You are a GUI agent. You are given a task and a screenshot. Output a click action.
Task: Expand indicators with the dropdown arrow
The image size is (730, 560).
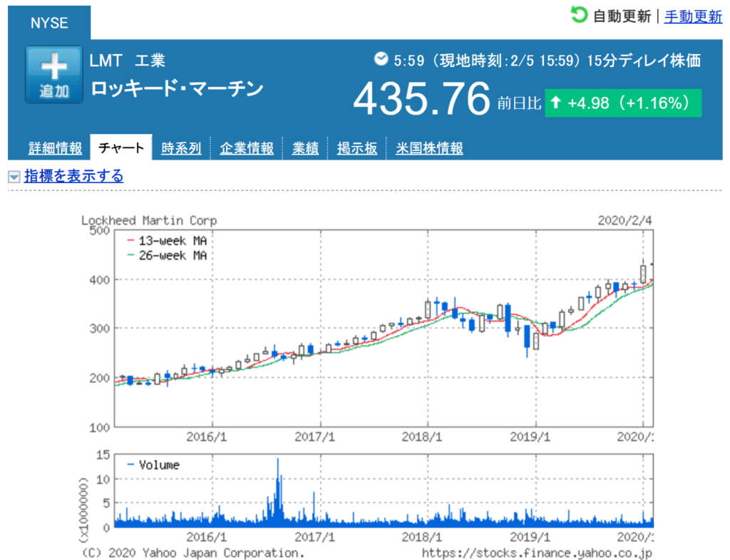(14, 177)
